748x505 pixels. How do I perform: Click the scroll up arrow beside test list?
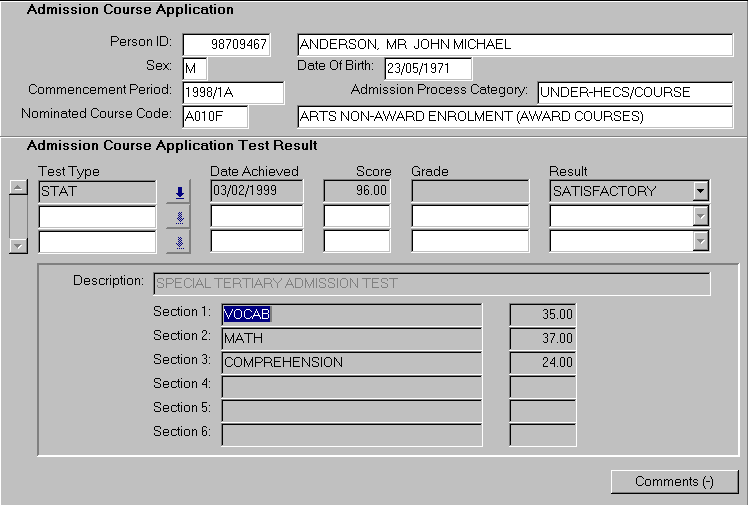click(17, 188)
